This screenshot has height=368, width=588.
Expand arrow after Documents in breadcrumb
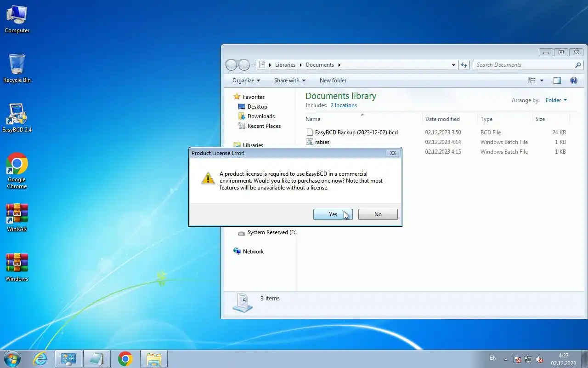click(x=339, y=65)
